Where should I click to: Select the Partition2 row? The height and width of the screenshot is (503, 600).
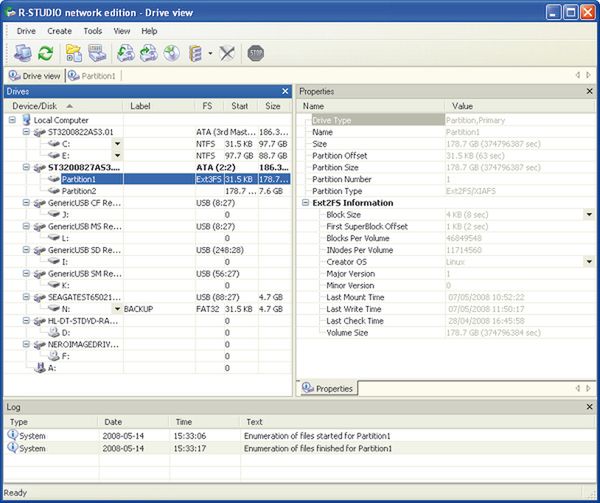click(148, 191)
